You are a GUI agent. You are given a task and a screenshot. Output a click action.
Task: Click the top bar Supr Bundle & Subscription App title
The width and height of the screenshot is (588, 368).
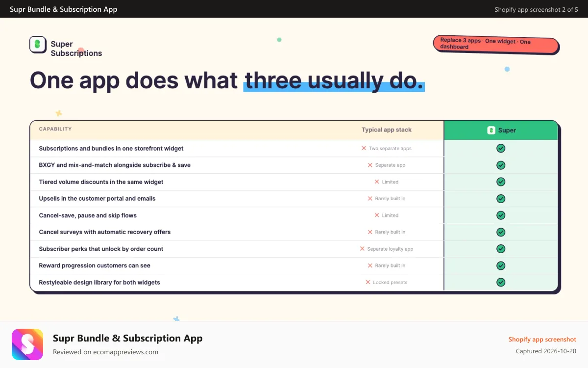[x=63, y=9]
